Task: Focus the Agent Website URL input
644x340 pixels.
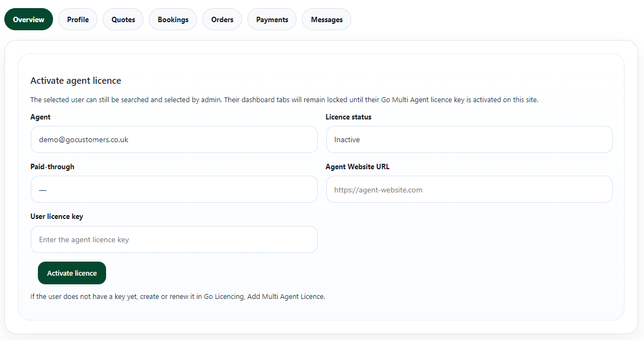Action: pyautogui.click(x=469, y=190)
